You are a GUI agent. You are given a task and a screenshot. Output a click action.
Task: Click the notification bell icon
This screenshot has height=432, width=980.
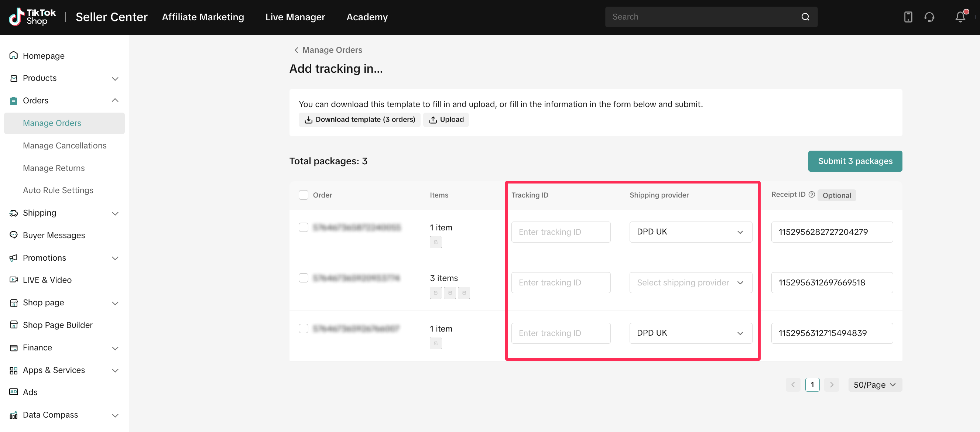coord(960,17)
